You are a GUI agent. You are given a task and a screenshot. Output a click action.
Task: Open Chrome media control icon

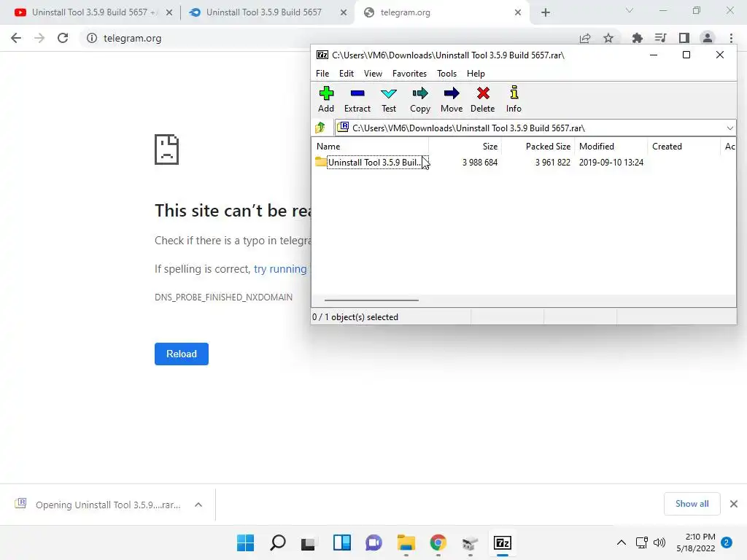tap(660, 38)
